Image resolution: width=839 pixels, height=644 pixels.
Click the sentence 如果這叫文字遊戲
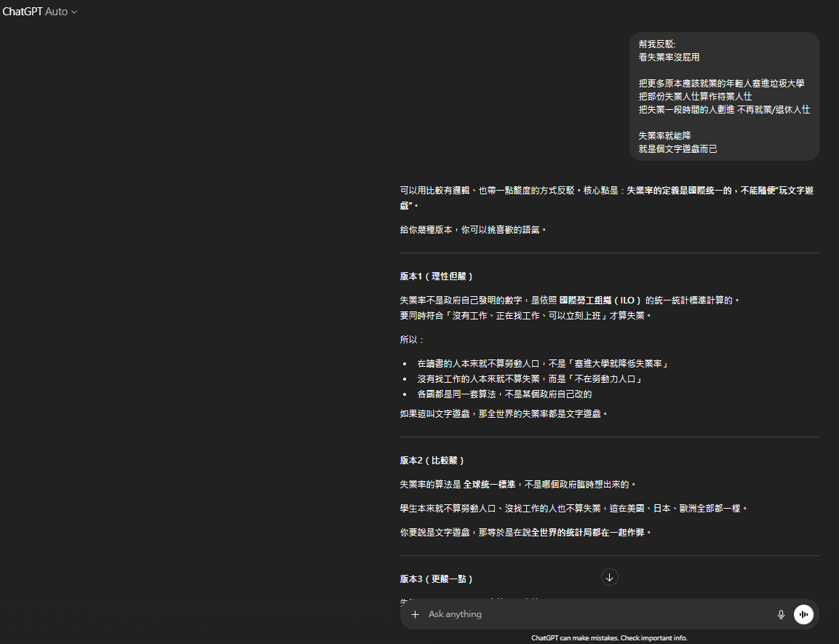pos(504,413)
